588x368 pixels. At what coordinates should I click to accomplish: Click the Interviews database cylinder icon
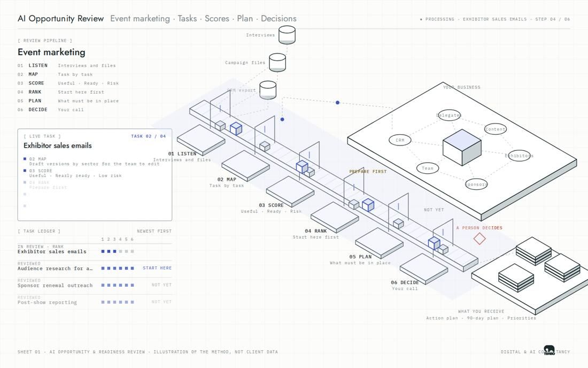tap(287, 35)
